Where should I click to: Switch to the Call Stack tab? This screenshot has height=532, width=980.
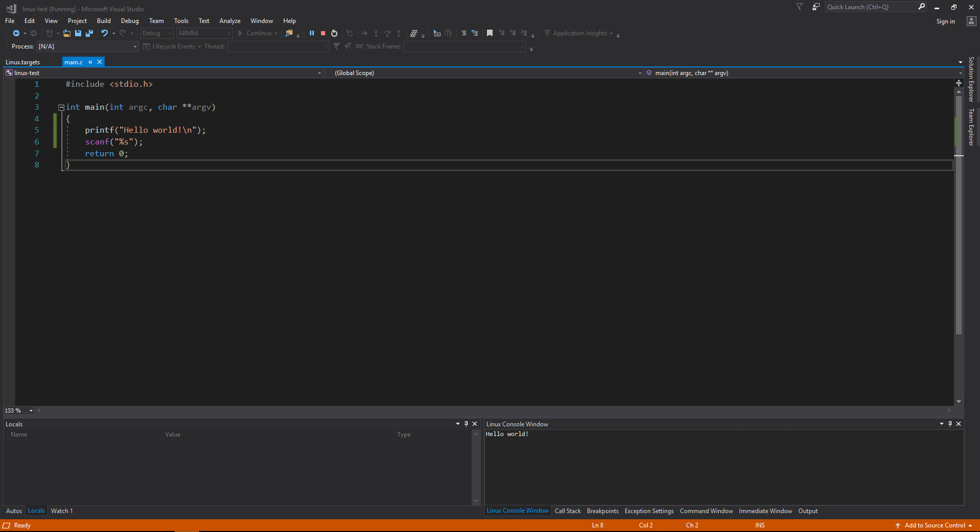tap(567, 511)
